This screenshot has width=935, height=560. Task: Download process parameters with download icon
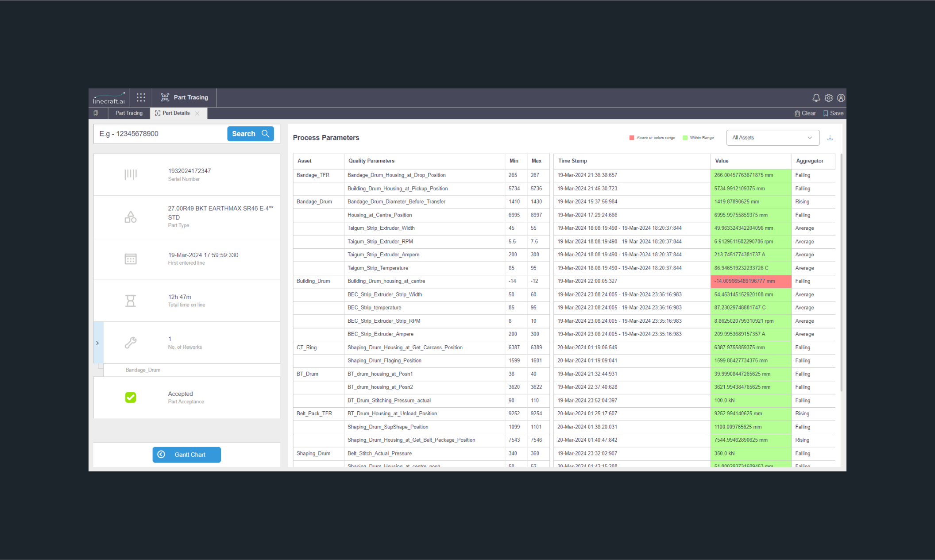point(830,138)
